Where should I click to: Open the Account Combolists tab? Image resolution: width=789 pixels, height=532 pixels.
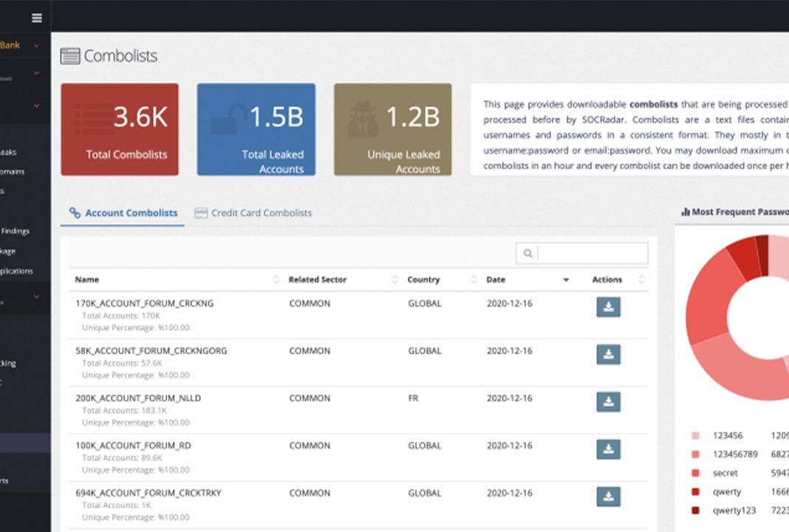click(x=123, y=213)
